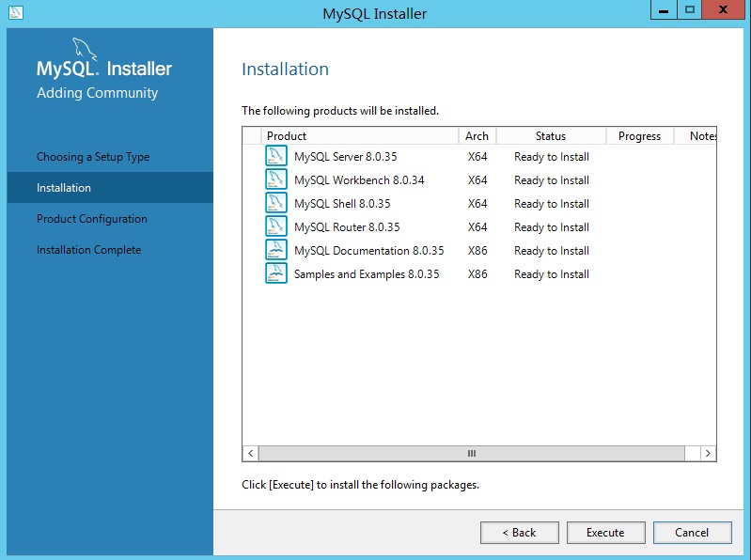The height and width of the screenshot is (560, 751).
Task: Click the MySQL Router 8.0.35 product icon
Action: point(276,226)
